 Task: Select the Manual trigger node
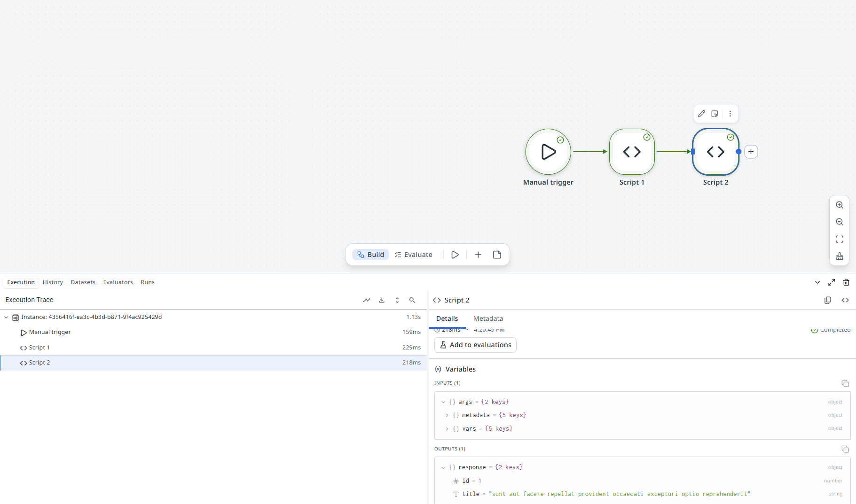coord(548,152)
